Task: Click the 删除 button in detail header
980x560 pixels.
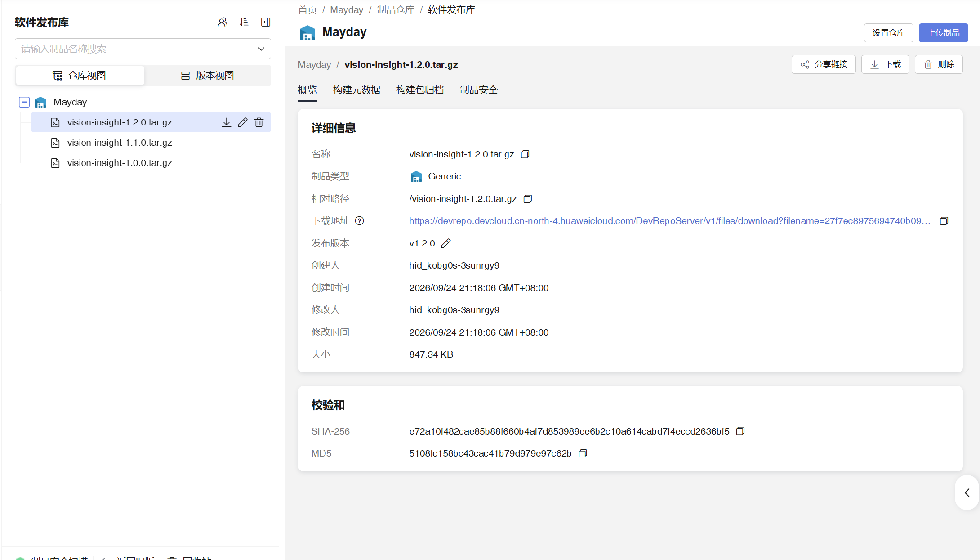Action: point(939,64)
